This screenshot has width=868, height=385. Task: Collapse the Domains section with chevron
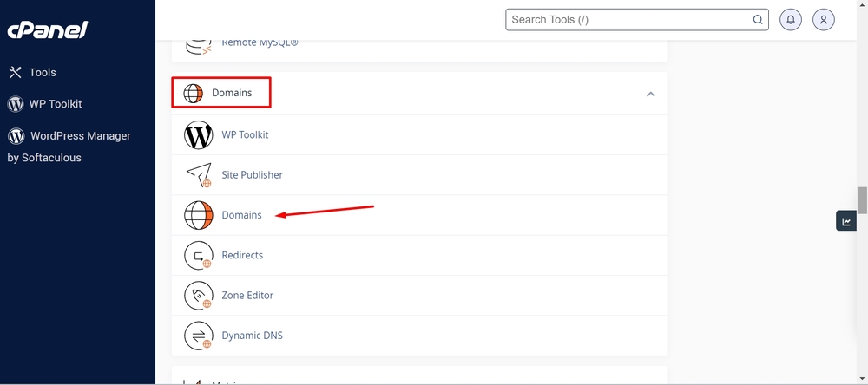tap(650, 94)
